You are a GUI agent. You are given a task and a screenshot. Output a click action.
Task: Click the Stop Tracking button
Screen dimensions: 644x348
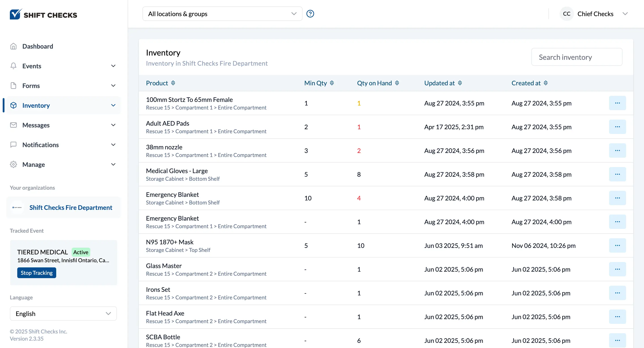[x=36, y=273]
